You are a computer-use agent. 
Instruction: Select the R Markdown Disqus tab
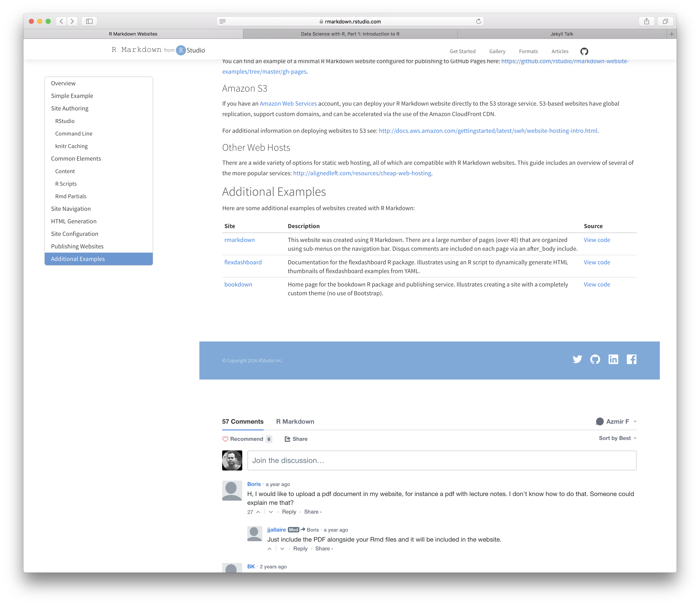coord(295,421)
